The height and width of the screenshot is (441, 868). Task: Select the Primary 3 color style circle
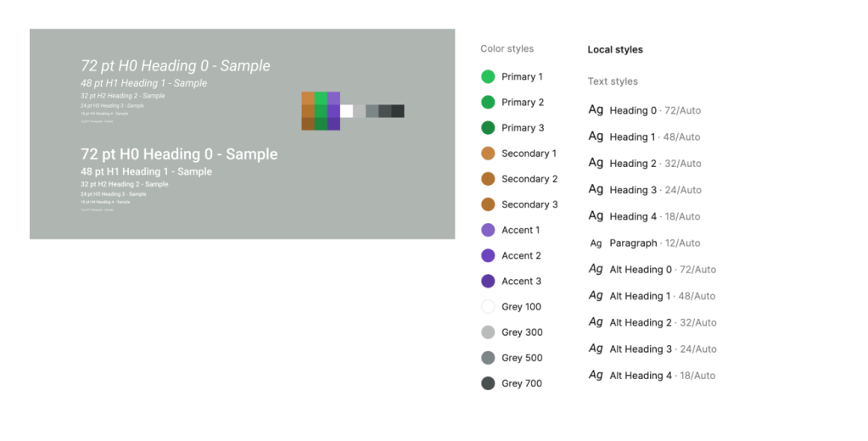coord(488,128)
